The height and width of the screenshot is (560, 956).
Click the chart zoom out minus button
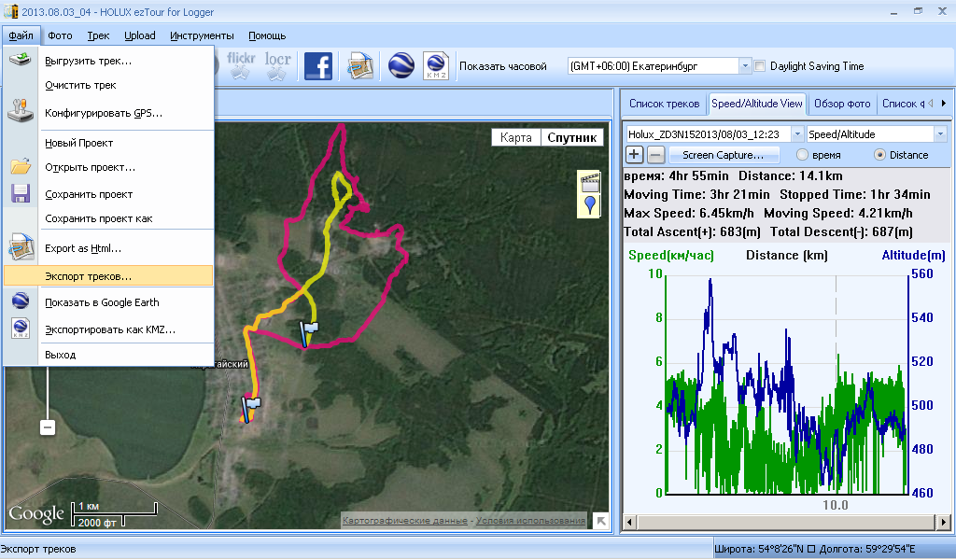point(655,155)
